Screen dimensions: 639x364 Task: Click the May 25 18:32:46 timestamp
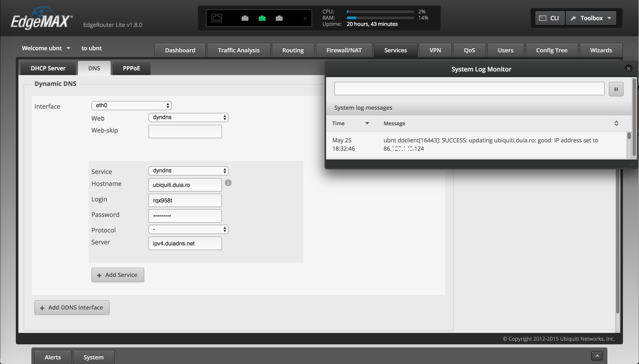point(343,144)
